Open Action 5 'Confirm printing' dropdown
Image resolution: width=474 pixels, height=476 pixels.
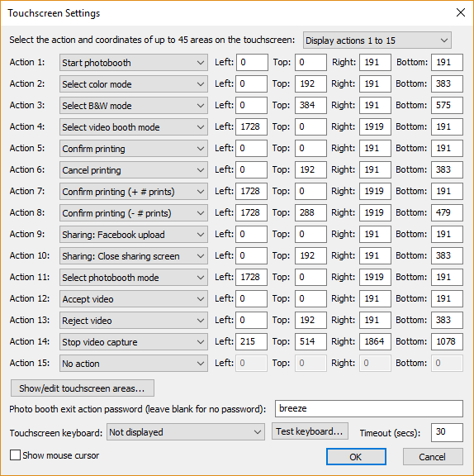[134, 149]
